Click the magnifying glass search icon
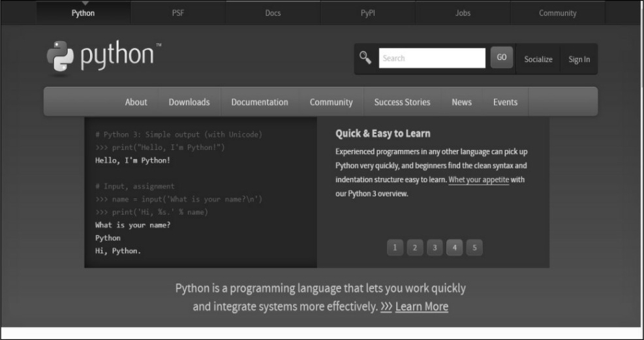The width and height of the screenshot is (644, 340). tap(365, 58)
